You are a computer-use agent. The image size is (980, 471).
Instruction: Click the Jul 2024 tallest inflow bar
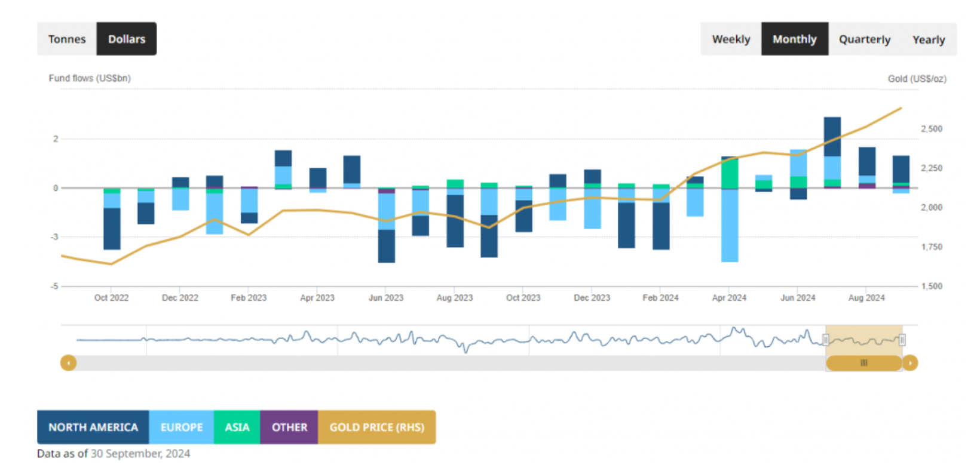(832, 153)
